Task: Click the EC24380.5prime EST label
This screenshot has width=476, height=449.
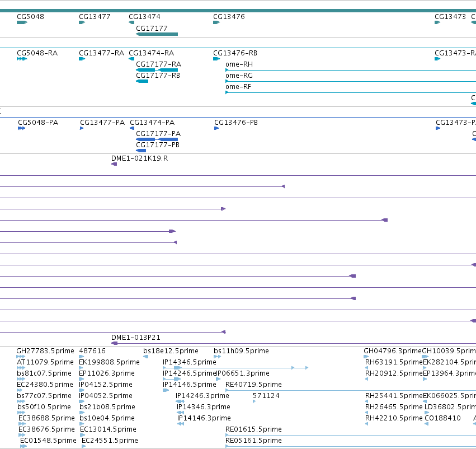Action: 45,385
